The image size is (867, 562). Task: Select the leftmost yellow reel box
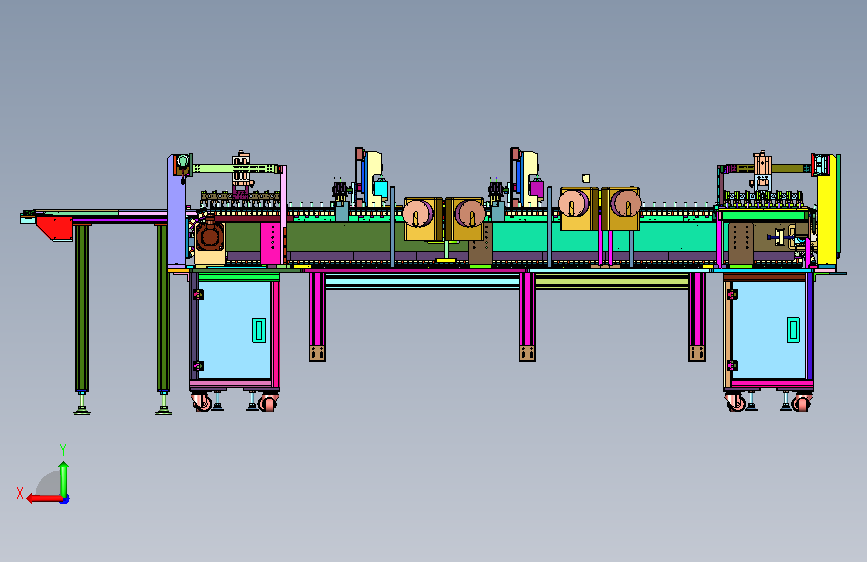423,219
